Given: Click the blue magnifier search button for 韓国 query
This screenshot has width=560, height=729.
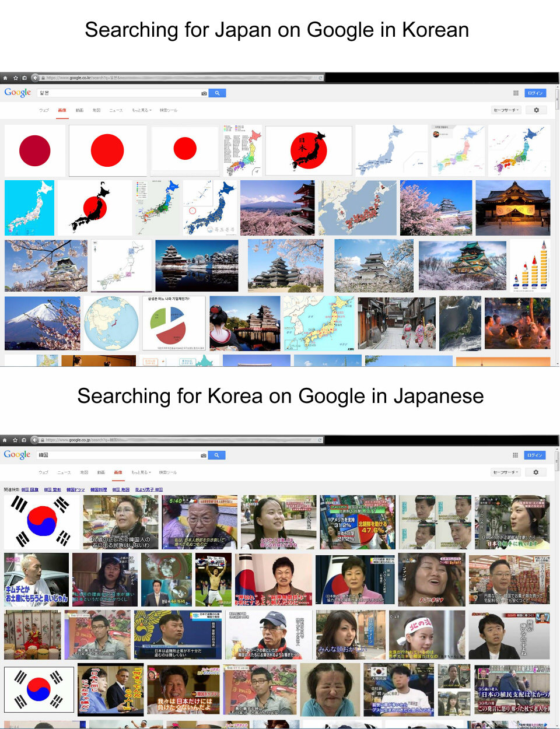Looking at the screenshot, I should pos(216,455).
